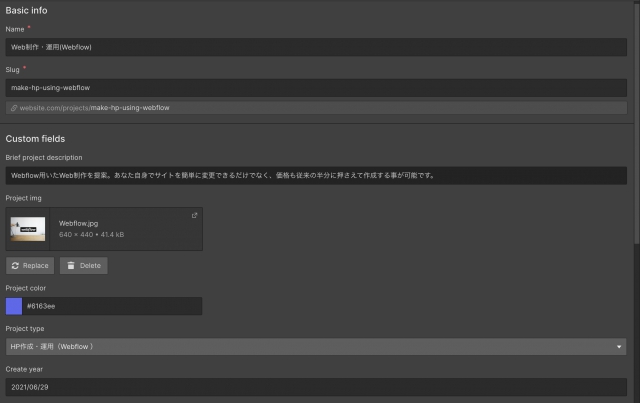The image size is (640, 403).
Task: Click the purple Project color swatch
Action: point(14,306)
